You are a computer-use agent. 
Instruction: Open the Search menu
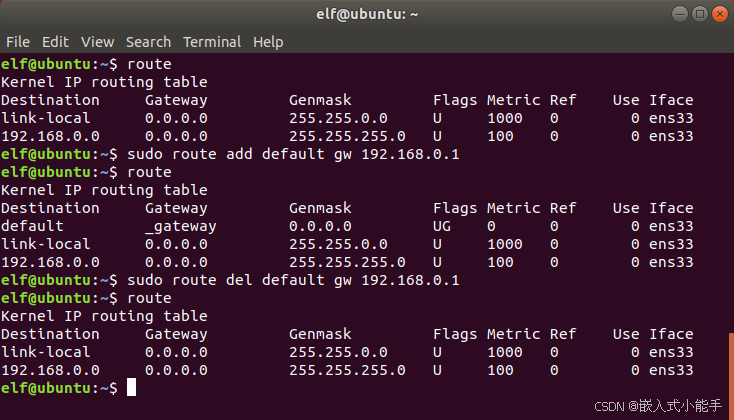click(x=148, y=42)
